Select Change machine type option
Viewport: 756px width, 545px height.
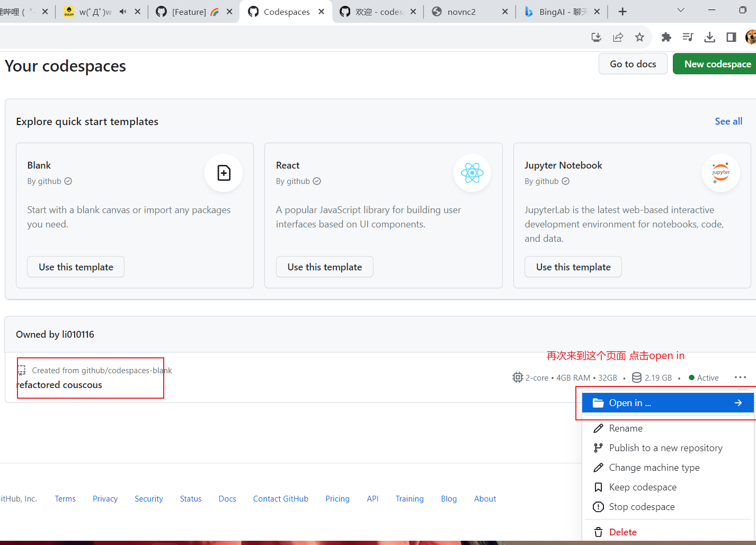(x=668, y=468)
